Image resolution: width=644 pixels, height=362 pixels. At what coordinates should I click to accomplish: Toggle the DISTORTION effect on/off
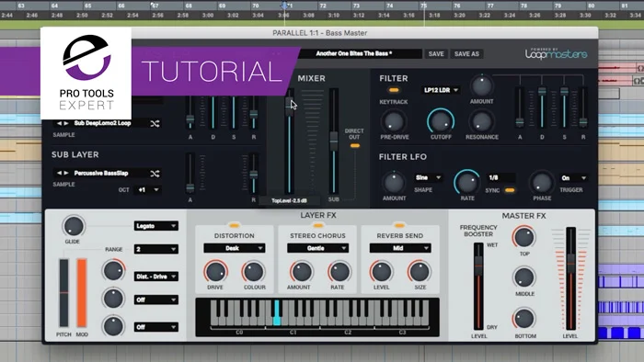pyautogui.click(x=234, y=225)
